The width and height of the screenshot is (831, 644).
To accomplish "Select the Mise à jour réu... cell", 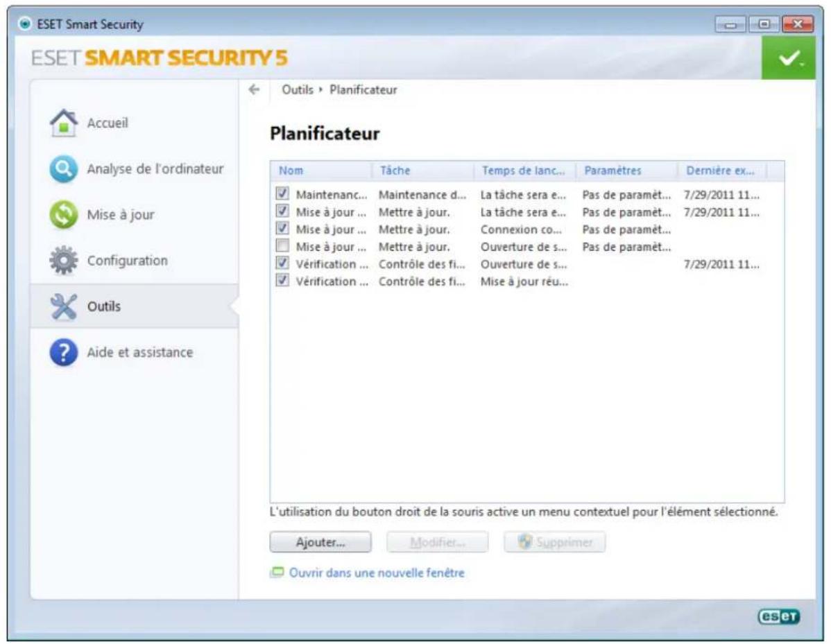I will (524, 281).
